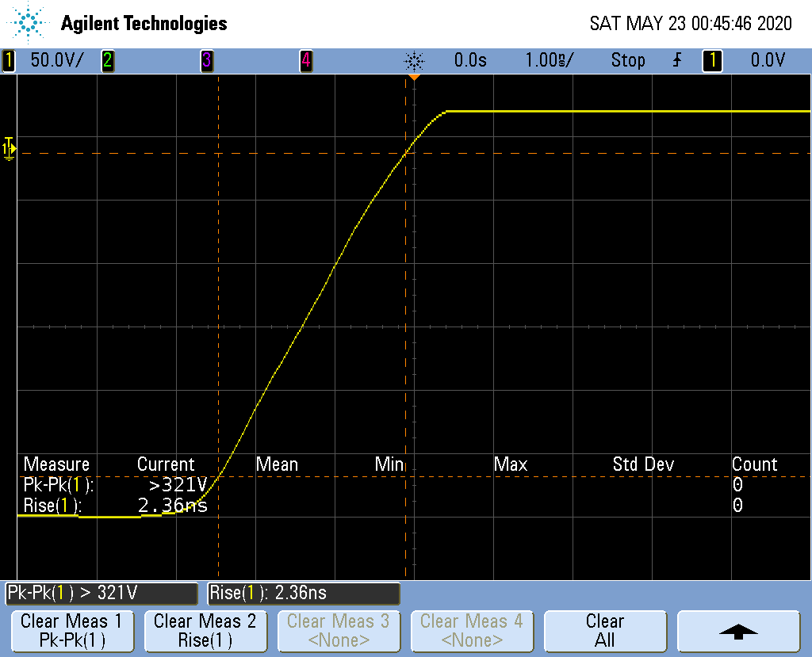Toggle channel 2 green indicator
Screen dimensions: 812x657
click(107, 60)
